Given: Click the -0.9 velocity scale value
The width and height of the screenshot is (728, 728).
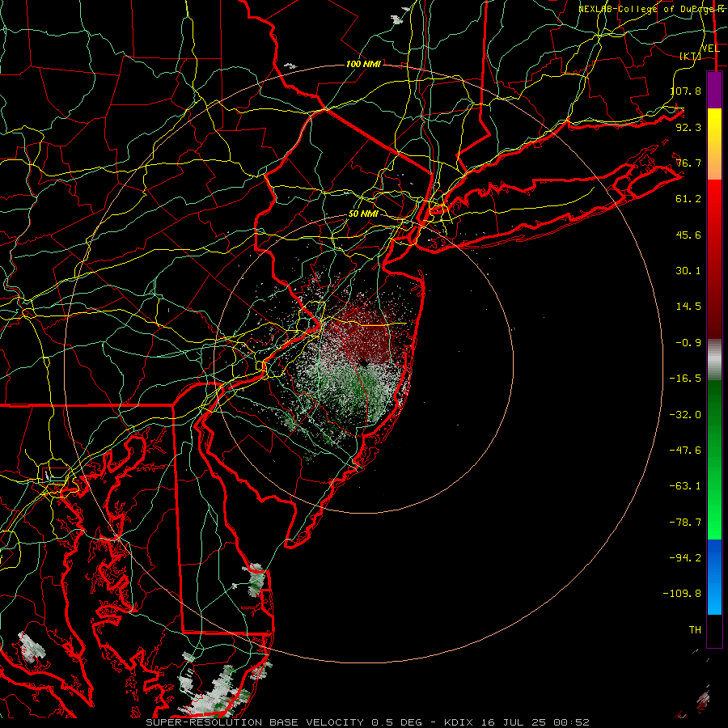Looking at the screenshot, I should (x=688, y=342).
